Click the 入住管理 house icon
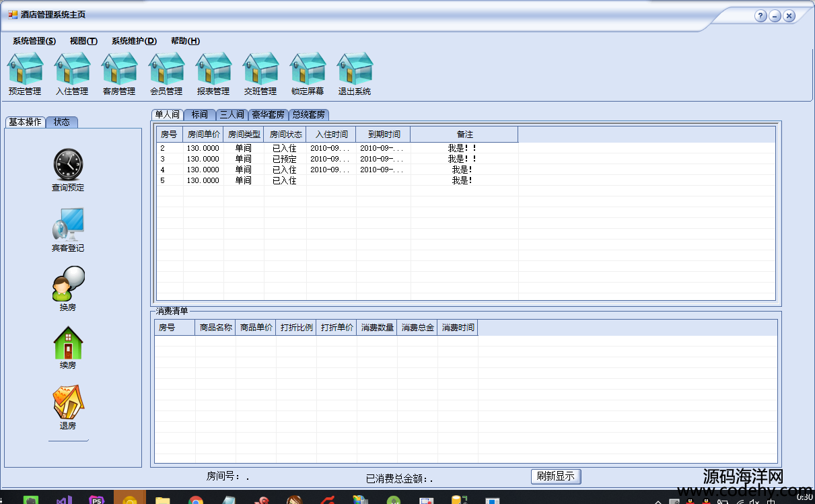The image size is (815, 504). point(72,69)
